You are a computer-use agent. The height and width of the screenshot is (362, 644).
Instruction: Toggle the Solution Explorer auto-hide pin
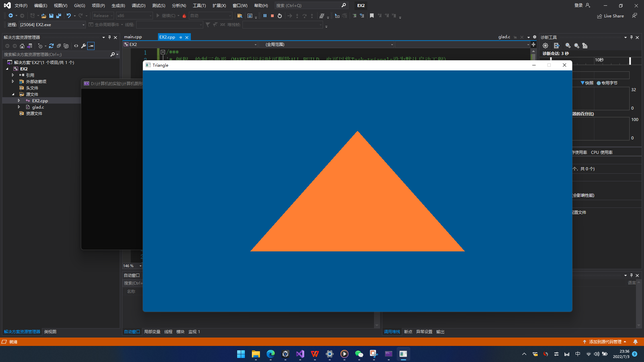click(109, 37)
